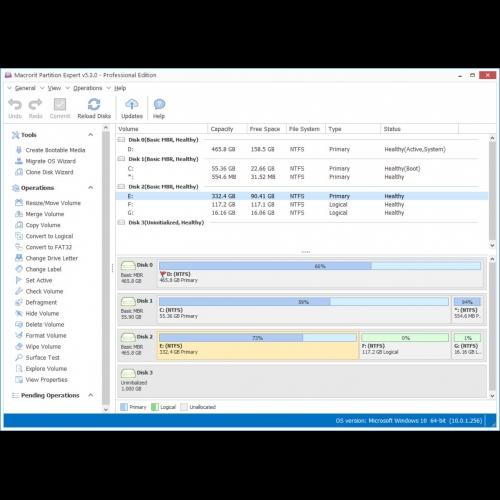Sort by Capacity column header

pos(227,129)
